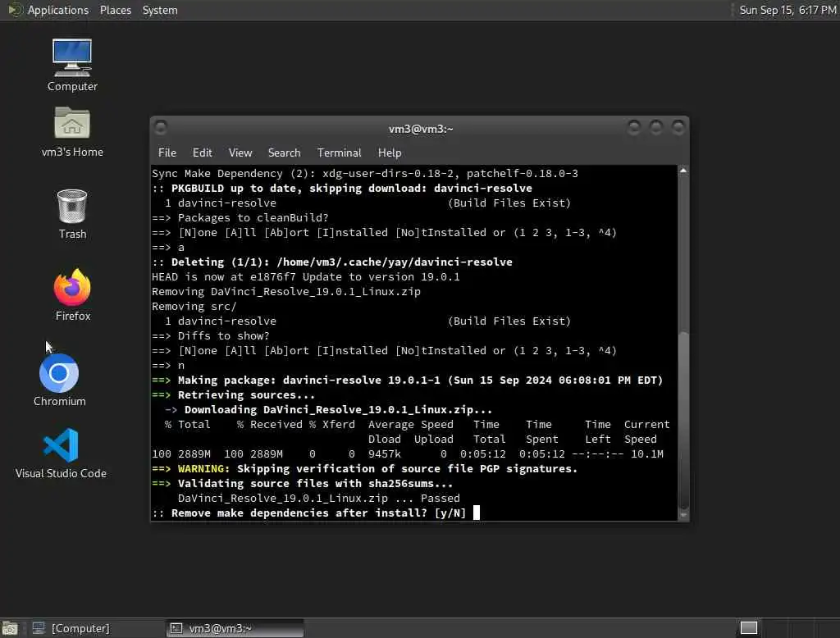
Task: Click the '9457k' average download speed value
Action: [385, 453]
